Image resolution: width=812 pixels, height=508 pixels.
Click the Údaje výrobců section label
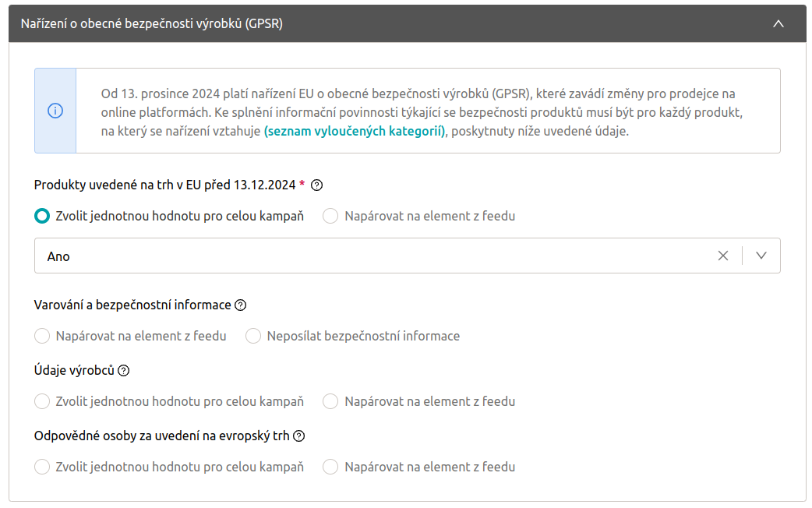[x=74, y=370]
